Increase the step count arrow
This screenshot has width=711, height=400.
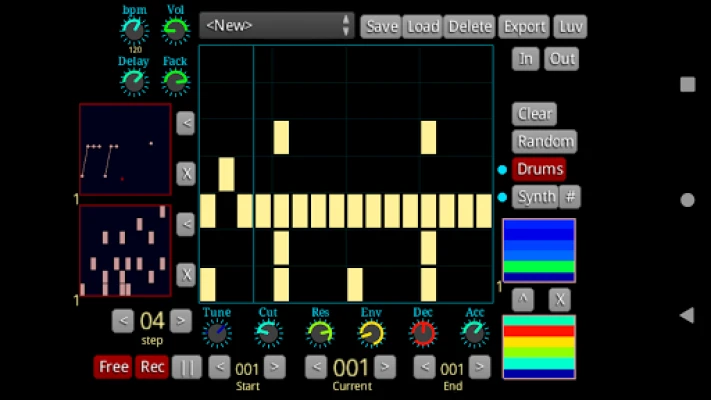[x=180, y=321]
